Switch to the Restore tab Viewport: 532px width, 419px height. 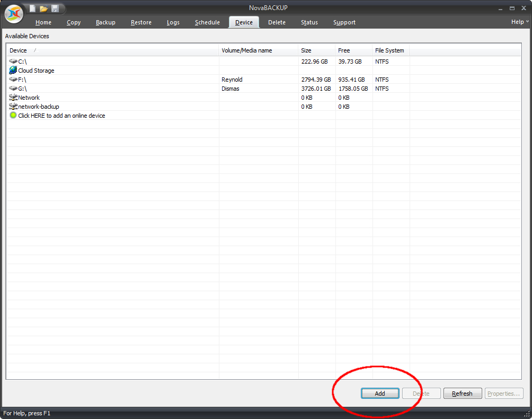pyautogui.click(x=141, y=22)
